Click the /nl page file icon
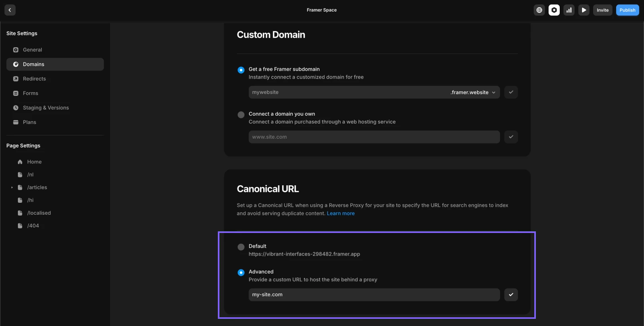Viewport: 644px width, 326px height. coord(20,175)
